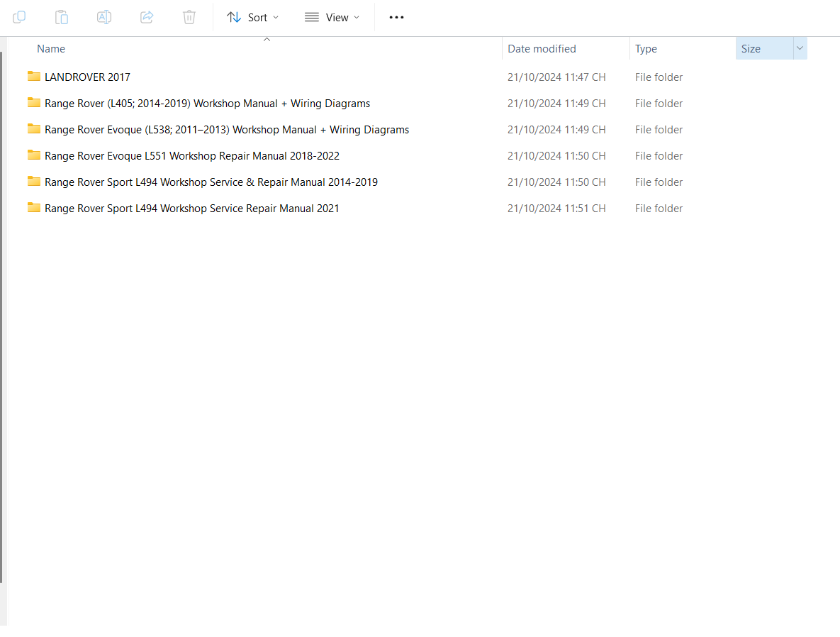Click the Paste clipboard icon

[x=62, y=17]
